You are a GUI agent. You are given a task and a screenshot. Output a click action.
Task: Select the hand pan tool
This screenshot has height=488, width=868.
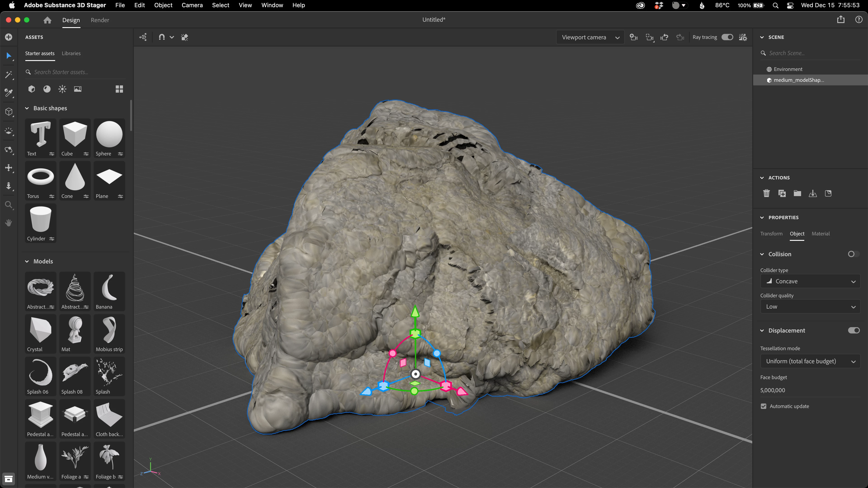tap(9, 223)
